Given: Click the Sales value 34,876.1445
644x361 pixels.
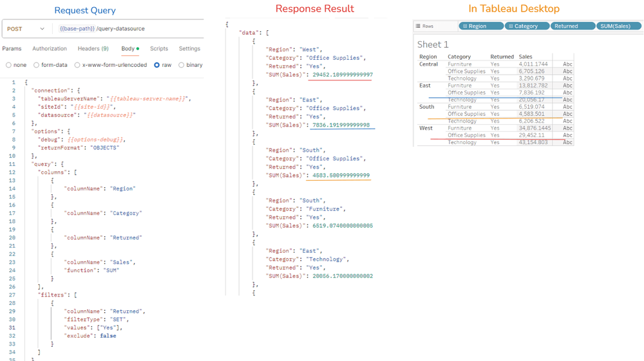Looking at the screenshot, I should (535, 128).
